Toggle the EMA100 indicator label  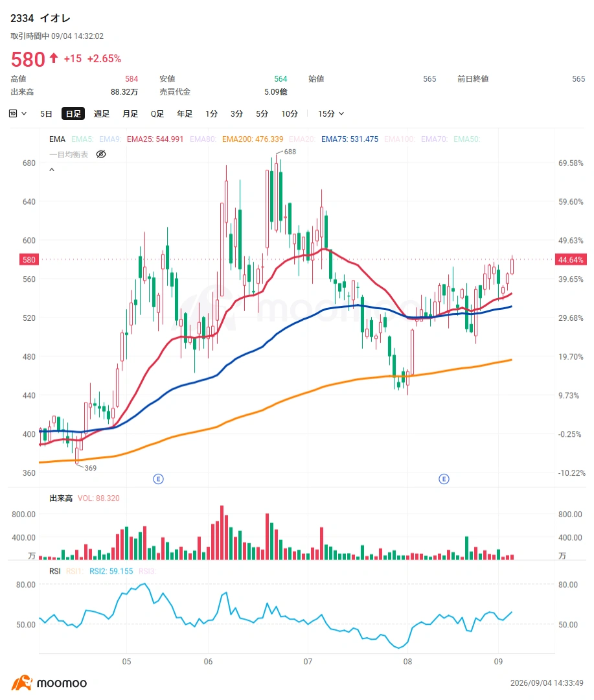[400, 139]
